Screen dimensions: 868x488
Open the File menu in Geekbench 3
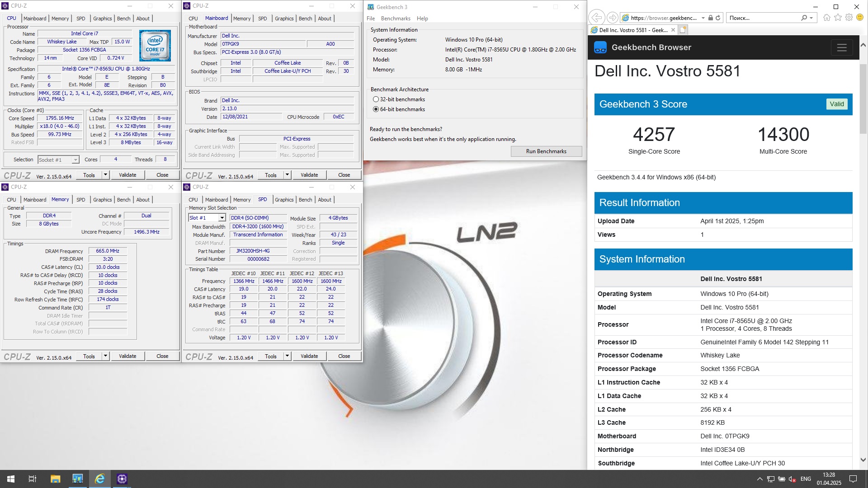click(371, 19)
